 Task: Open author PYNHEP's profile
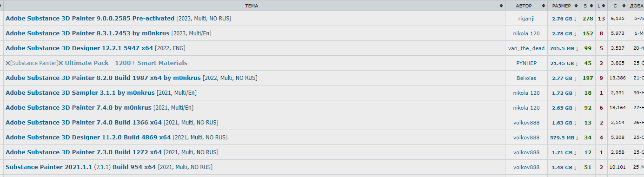tap(526, 63)
